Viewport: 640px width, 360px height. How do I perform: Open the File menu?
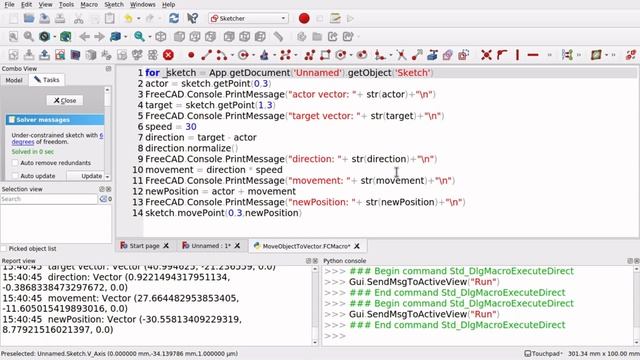click(x=9, y=4)
